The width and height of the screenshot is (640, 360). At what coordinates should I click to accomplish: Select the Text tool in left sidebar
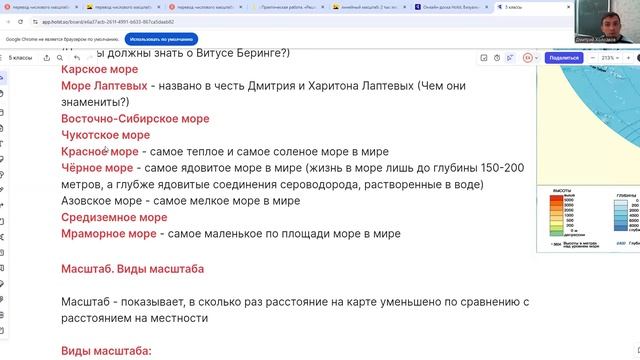[2, 144]
